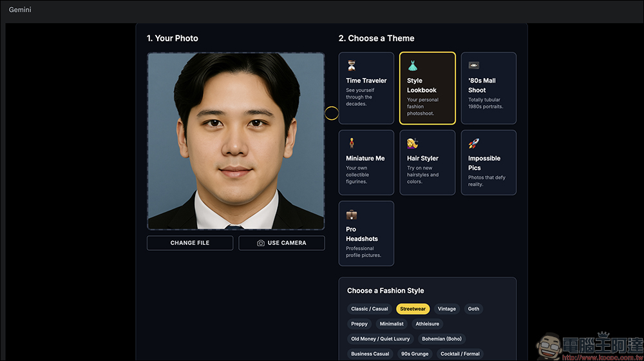Click the rocket icon on Impossible Pics
The image size is (644, 361).
[x=473, y=143]
